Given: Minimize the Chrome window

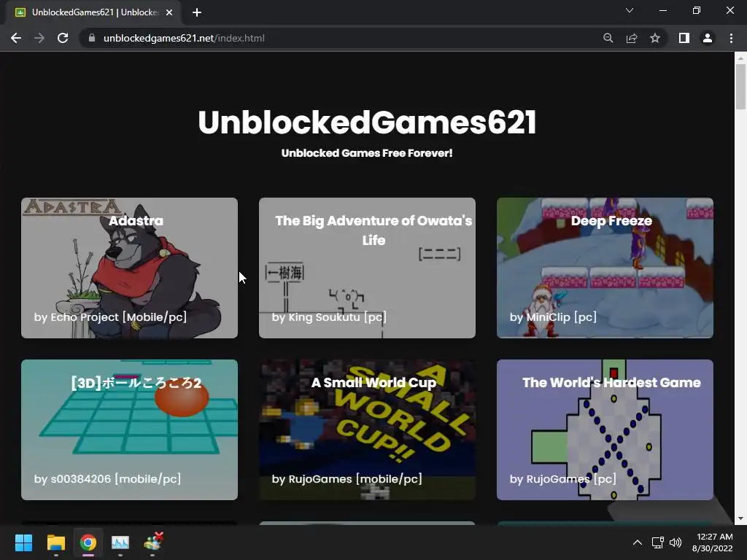Looking at the screenshot, I should coord(662,10).
